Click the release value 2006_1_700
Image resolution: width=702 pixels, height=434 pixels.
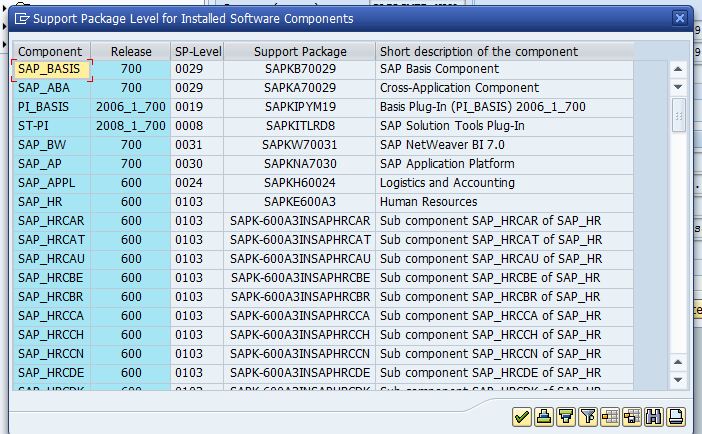[x=131, y=107]
